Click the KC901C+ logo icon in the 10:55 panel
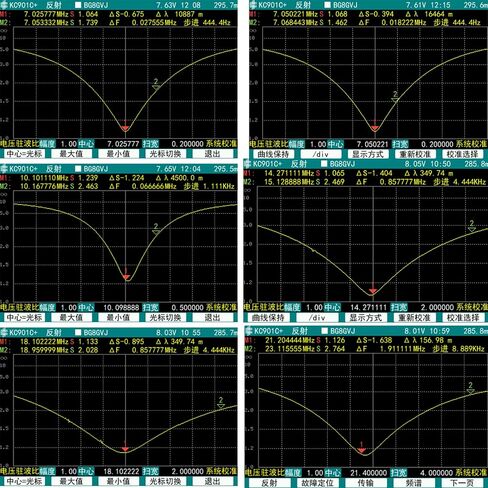Image resolution: width=488 pixels, height=488 pixels. pos(4,332)
